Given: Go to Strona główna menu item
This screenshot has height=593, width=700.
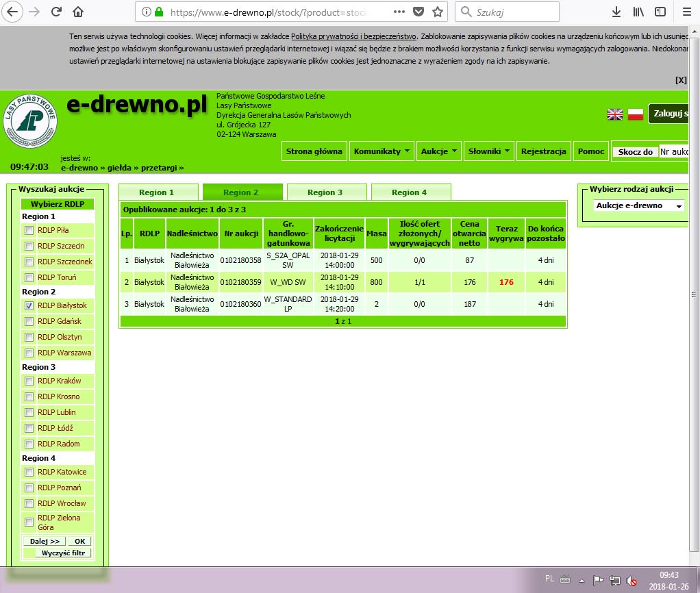Looking at the screenshot, I should tap(314, 151).
